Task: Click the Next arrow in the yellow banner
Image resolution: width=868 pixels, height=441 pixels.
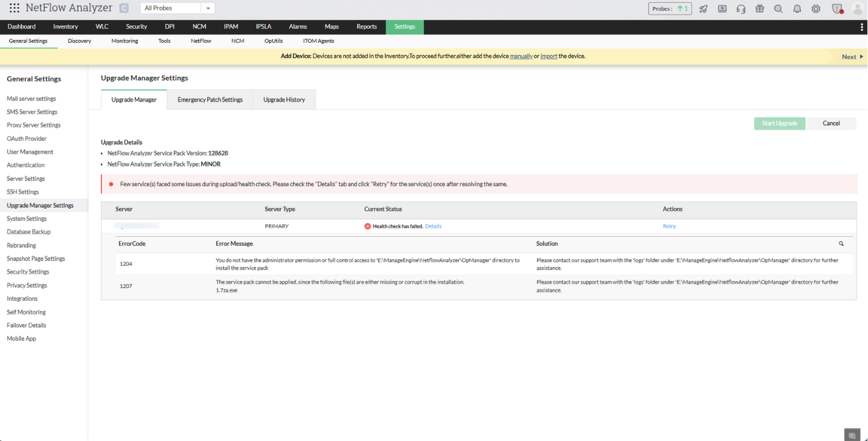Action: point(852,57)
